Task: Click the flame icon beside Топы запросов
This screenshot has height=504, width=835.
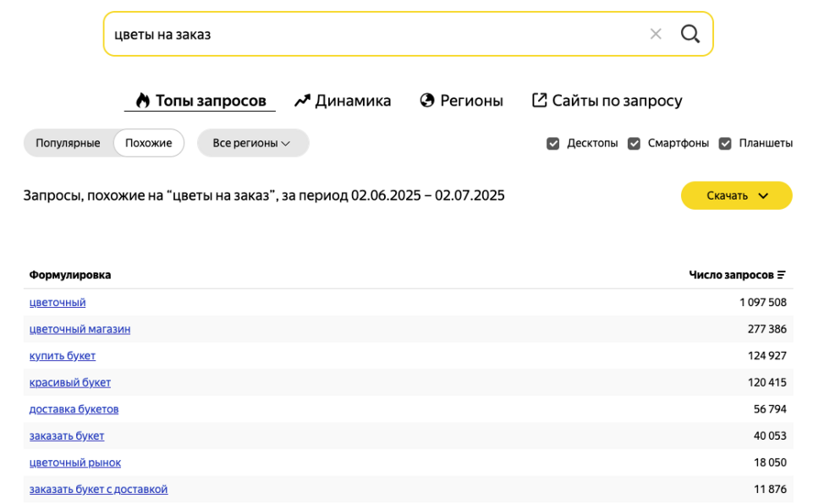Action: [x=142, y=100]
